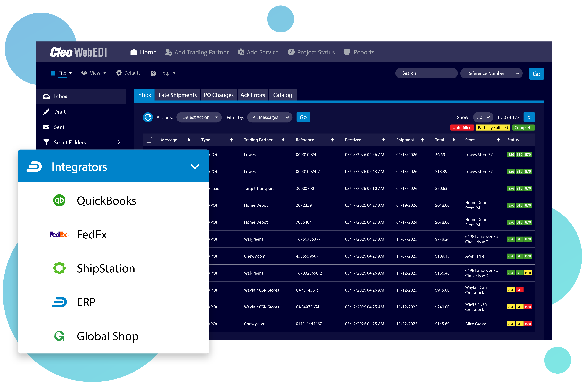Expand the Smart Folders chevron
This screenshot has width=588, height=386.
point(119,142)
